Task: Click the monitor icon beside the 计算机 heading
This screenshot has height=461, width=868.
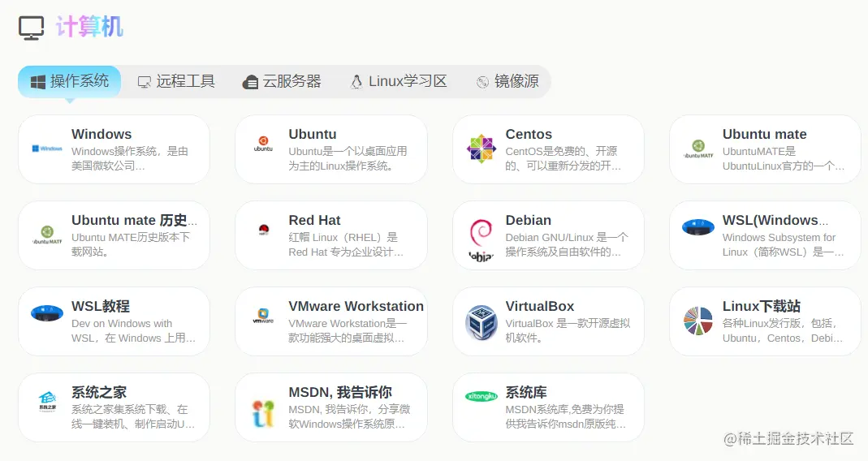Action: [x=31, y=28]
